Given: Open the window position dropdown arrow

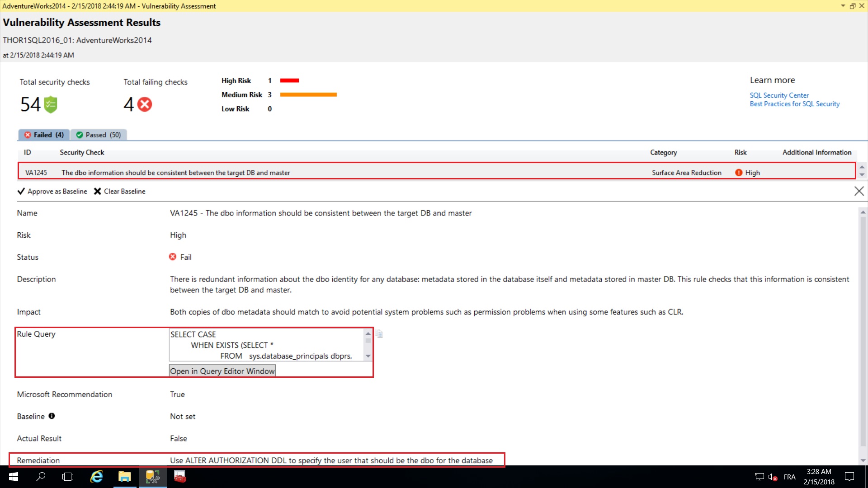Looking at the screenshot, I should point(843,6).
